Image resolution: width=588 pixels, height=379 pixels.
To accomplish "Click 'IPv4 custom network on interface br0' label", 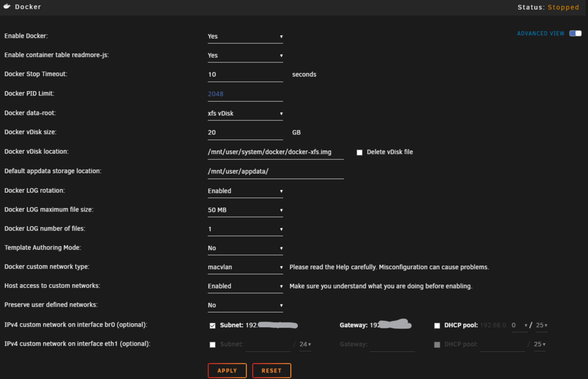I will point(76,325).
